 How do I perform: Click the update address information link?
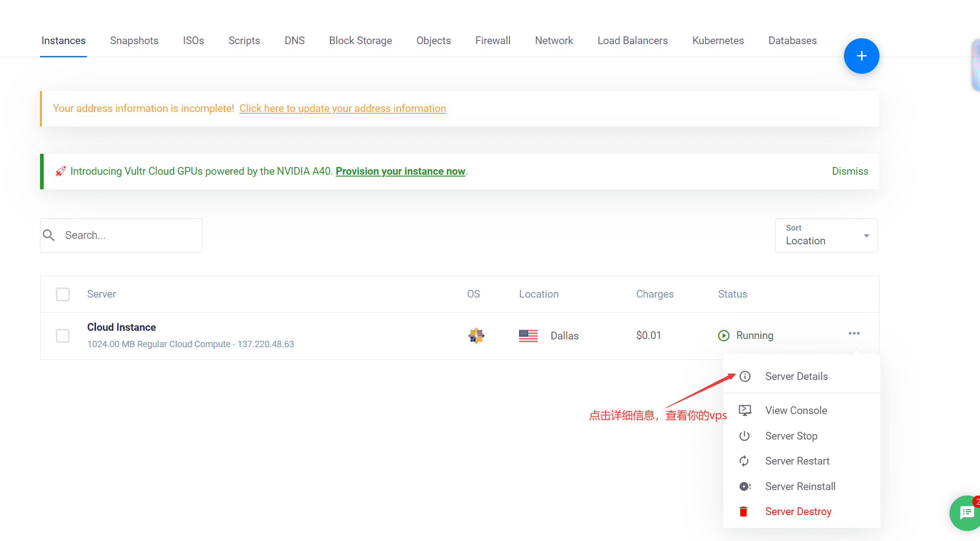point(342,108)
